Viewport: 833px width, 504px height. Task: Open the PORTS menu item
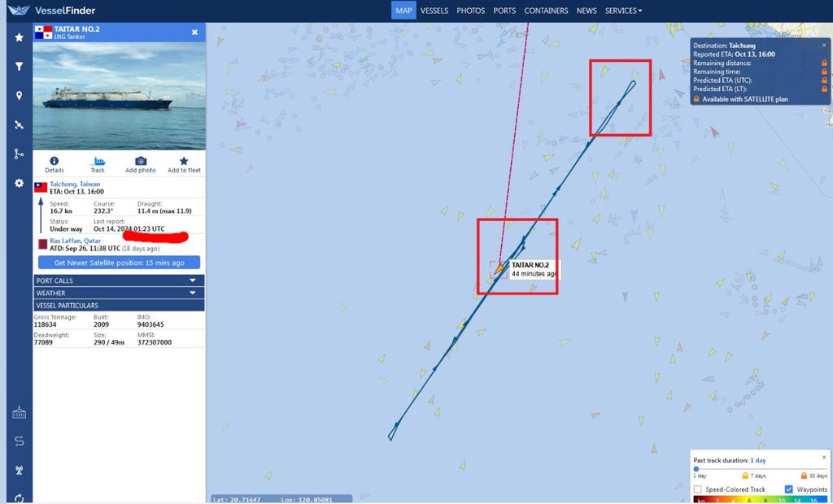tap(504, 11)
